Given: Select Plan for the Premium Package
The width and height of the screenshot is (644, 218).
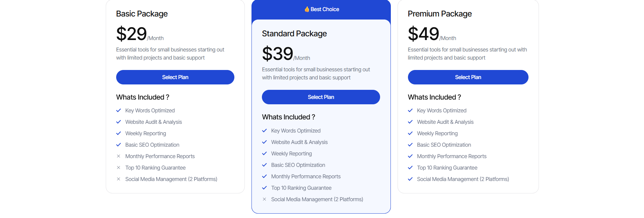Looking at the screenshot, I should point(468,77).
